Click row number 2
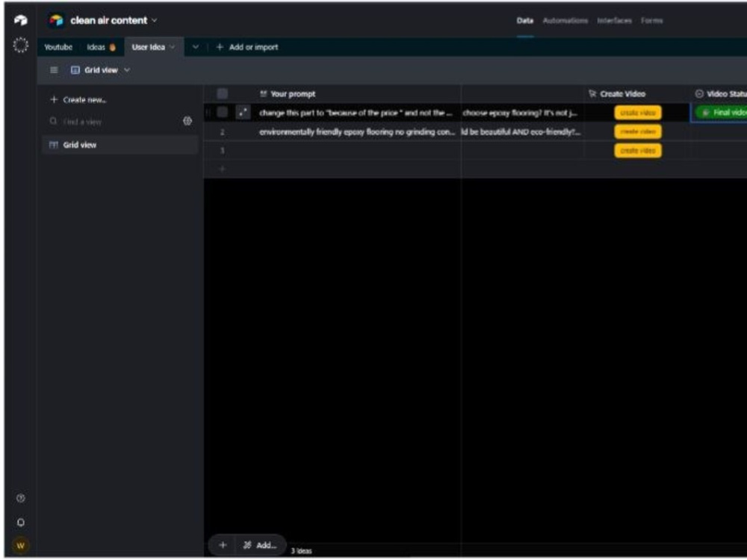Screen dimensions: 747x560 [x=222, y=132]
